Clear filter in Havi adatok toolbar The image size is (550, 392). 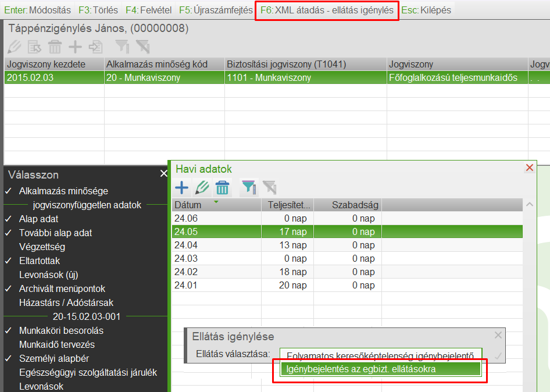269,188
